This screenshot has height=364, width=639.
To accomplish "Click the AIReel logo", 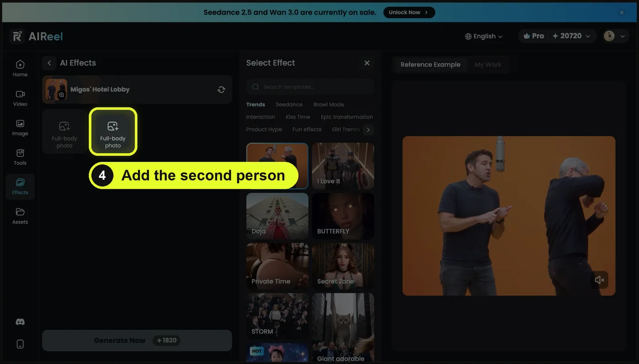I will tap(37, 36).
